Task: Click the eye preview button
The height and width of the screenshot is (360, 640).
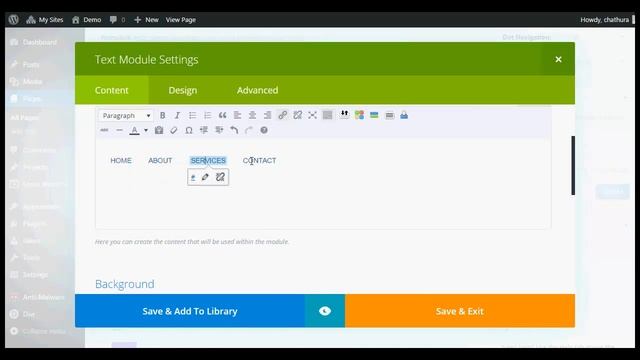Action: tap(325, 311)
